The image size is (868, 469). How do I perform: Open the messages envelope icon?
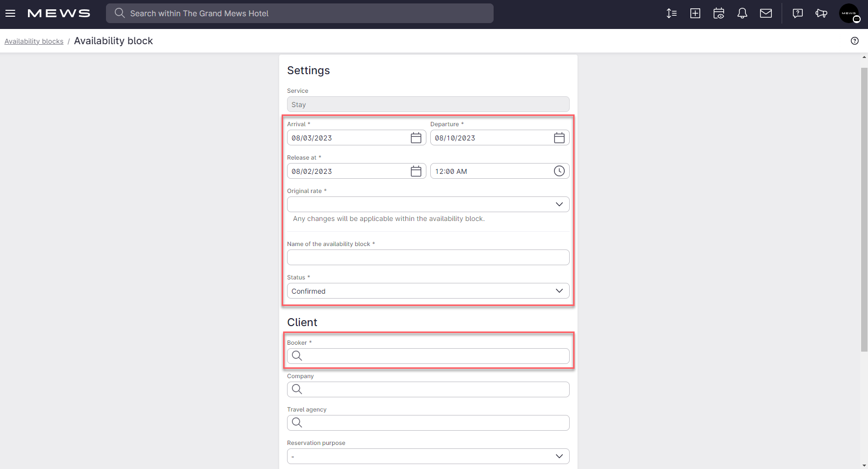pos(766,13)
